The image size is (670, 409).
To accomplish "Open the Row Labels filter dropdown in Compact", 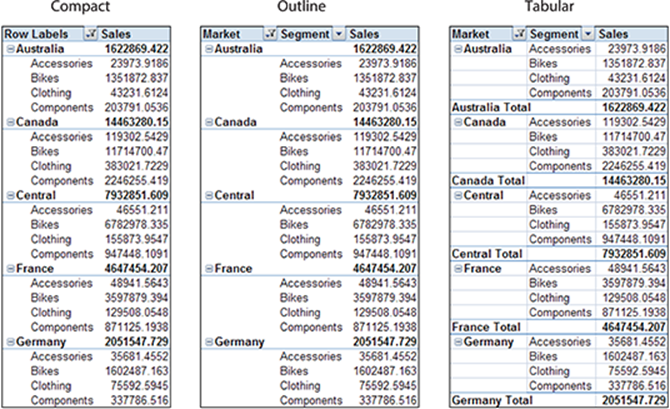I will point(91,34).
